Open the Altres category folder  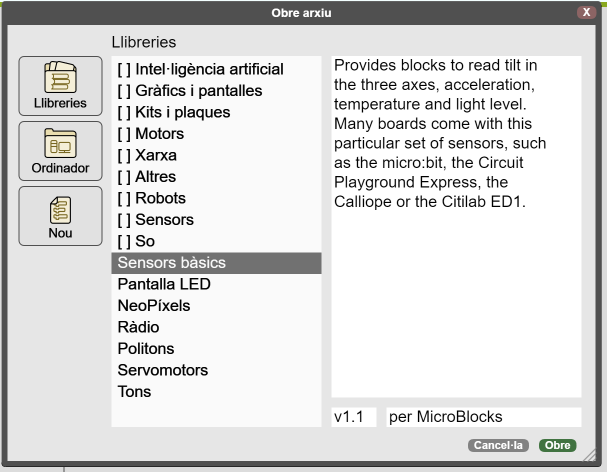pyautogui.click(x=148, y=177)
